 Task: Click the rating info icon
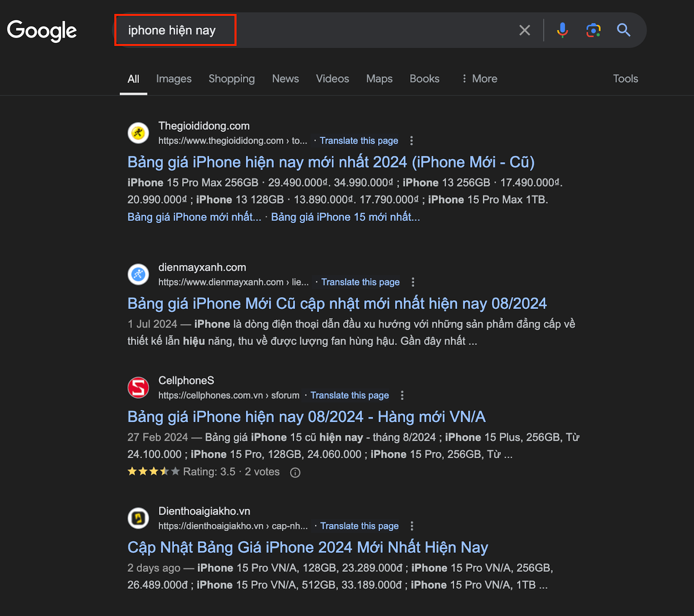point(295,472)
